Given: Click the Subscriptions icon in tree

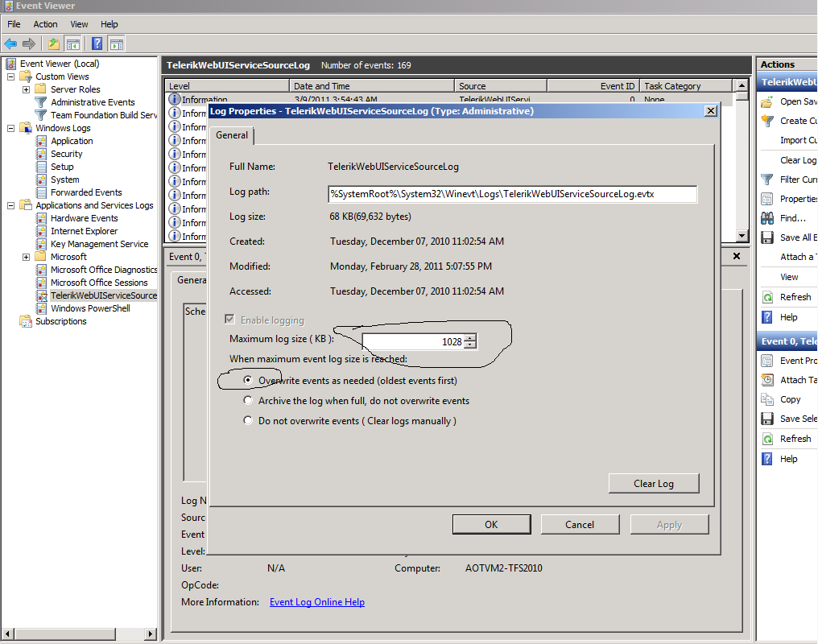Looking at the screenshot, I should [26, 321].
